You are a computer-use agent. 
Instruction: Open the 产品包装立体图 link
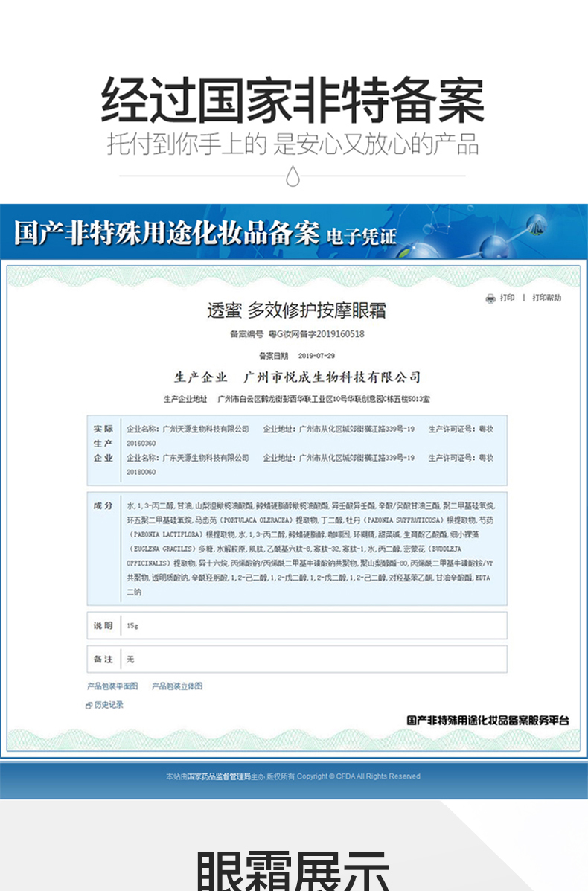176,686
